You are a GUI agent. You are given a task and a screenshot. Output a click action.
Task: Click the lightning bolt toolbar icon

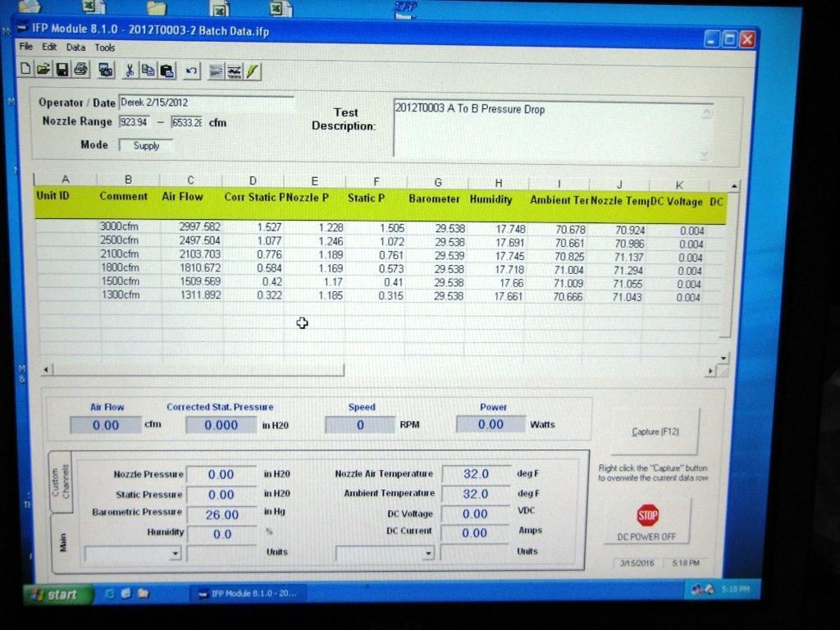[x=252, y=71]
